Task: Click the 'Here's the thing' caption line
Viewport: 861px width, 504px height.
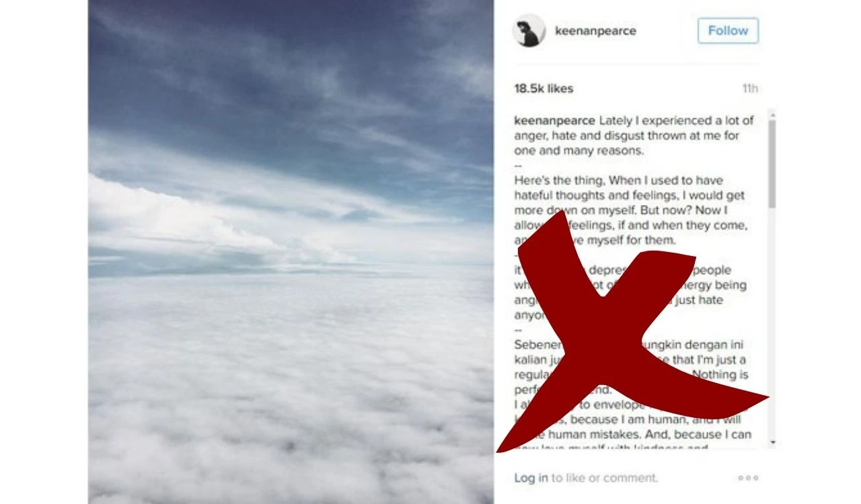Action: pos(619,181)
